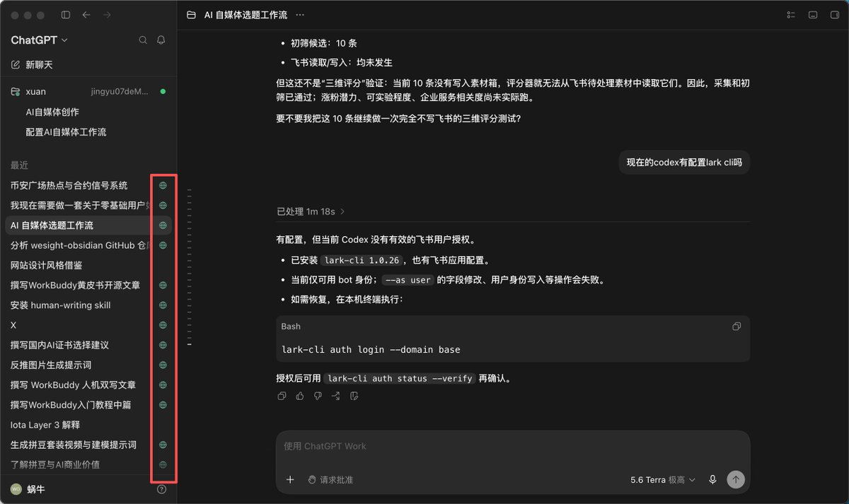Click the globe icon on the X row
The width and height of the screenshot is (849, 504).
[x=163, y=325]
